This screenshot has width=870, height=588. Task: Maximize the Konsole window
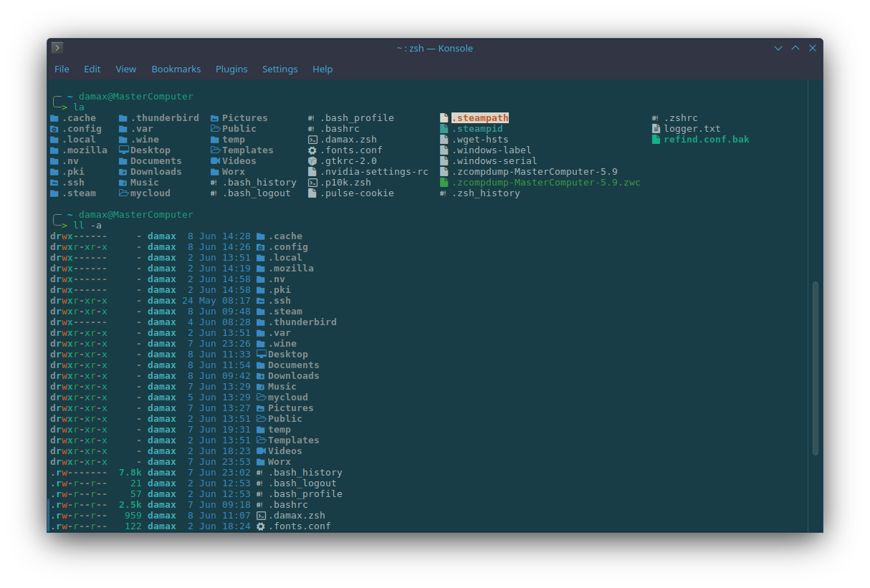795,48
